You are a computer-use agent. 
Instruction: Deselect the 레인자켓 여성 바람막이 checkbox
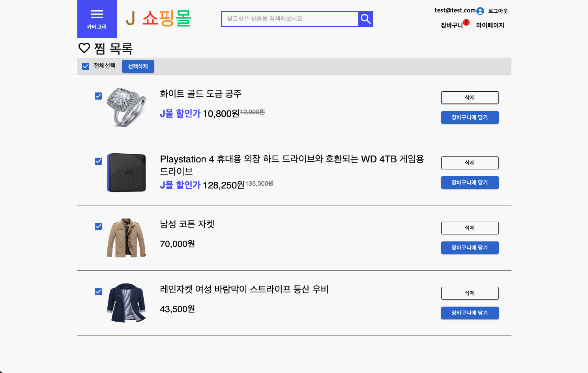pos(98,292)
